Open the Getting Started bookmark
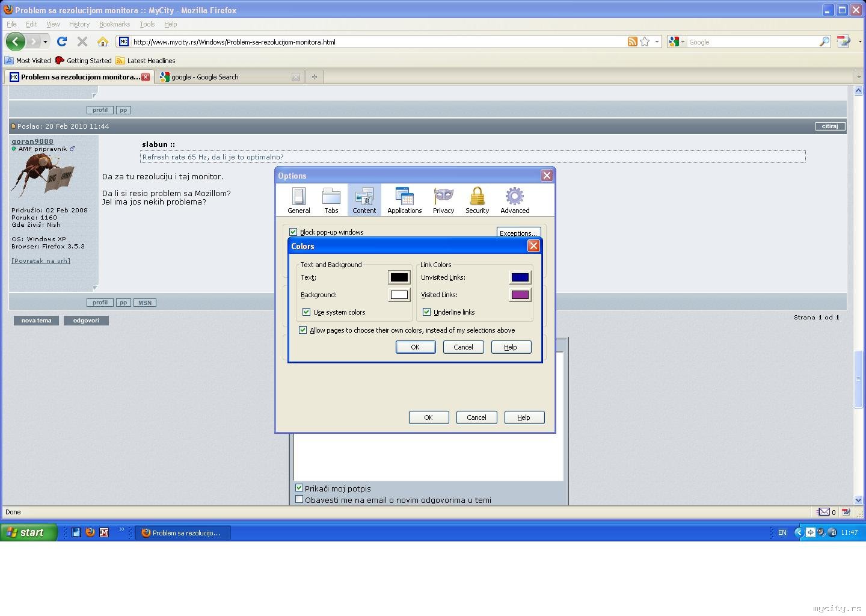Screen dimensions: 866x616 click(83, 60)
